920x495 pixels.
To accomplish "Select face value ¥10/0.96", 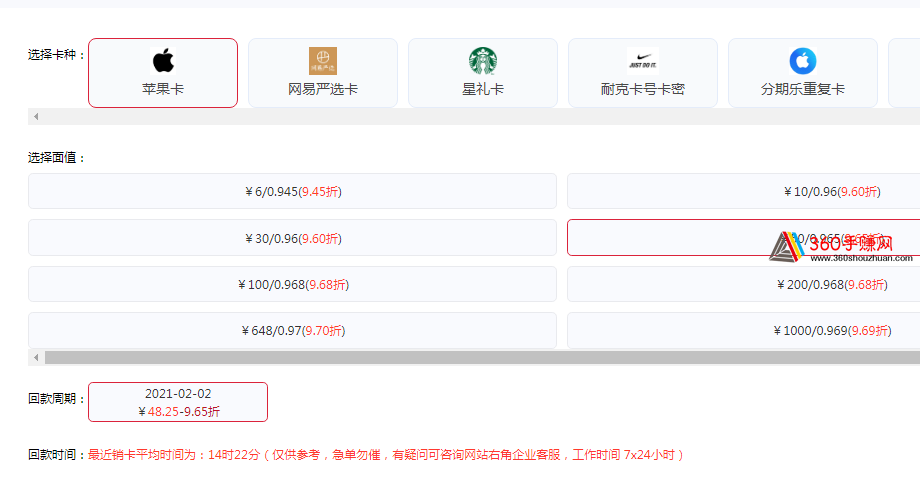I will tap(743, 191).
